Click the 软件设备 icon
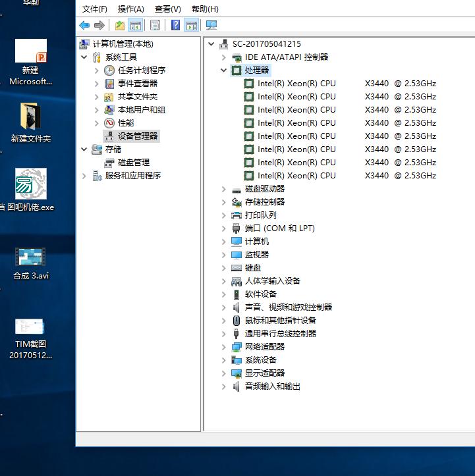Screen dimensions: 475x476 [x=237, y=294]
